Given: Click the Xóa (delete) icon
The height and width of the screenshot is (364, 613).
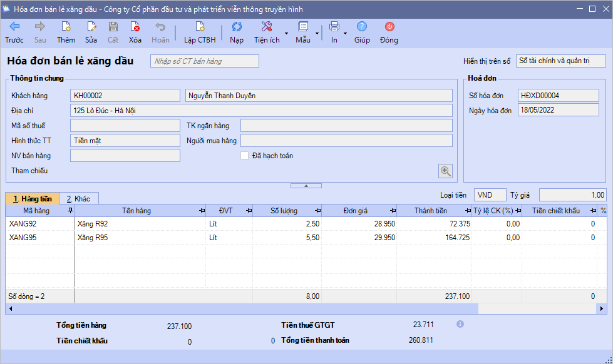Looking at the screenshot, I should [135, 27].
